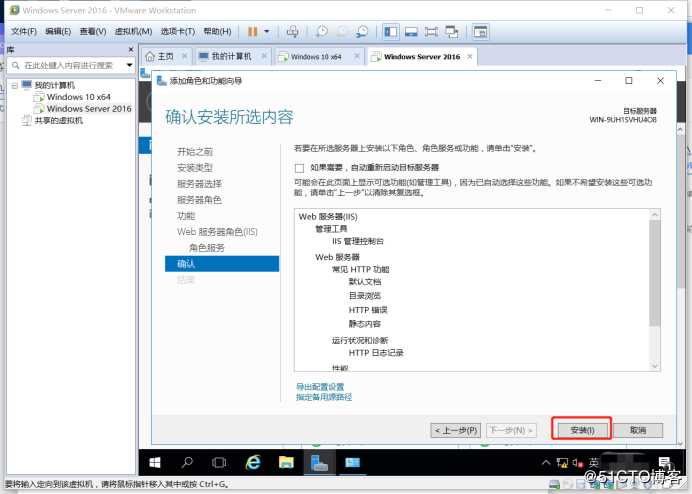Open the guest Windows Start button

click(x=155, y=462)
